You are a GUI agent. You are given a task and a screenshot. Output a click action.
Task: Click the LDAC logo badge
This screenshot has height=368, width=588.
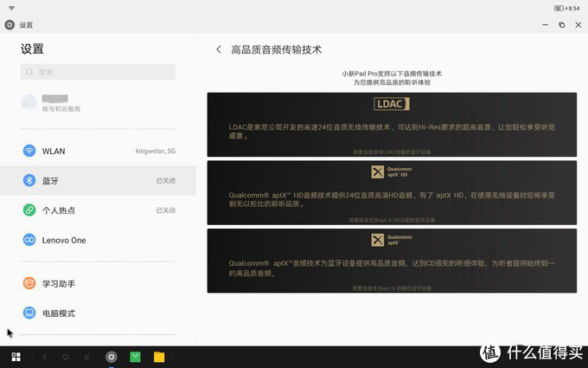(392, 104)
